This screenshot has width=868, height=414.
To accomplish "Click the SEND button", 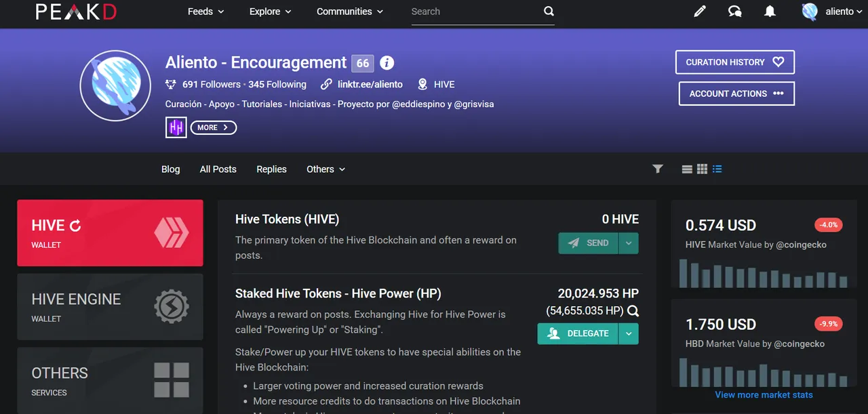I will (588, 243).
